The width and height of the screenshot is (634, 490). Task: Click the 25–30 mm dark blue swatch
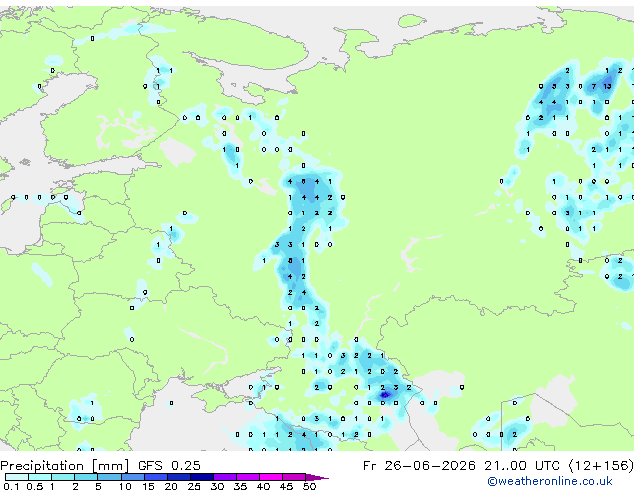point(201,477)
